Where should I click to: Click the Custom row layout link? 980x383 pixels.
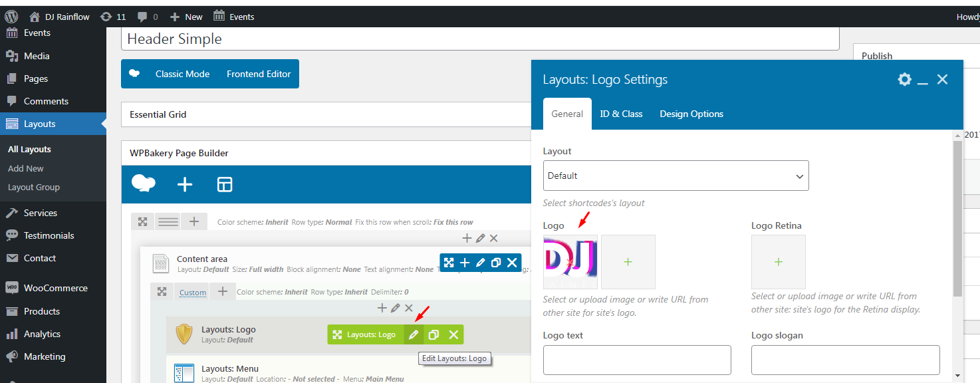(x=193, y=292)
